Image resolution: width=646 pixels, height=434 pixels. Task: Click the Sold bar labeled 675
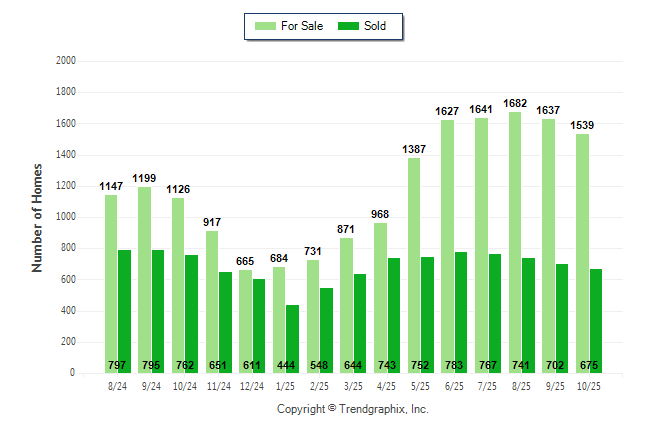point(596,320)
